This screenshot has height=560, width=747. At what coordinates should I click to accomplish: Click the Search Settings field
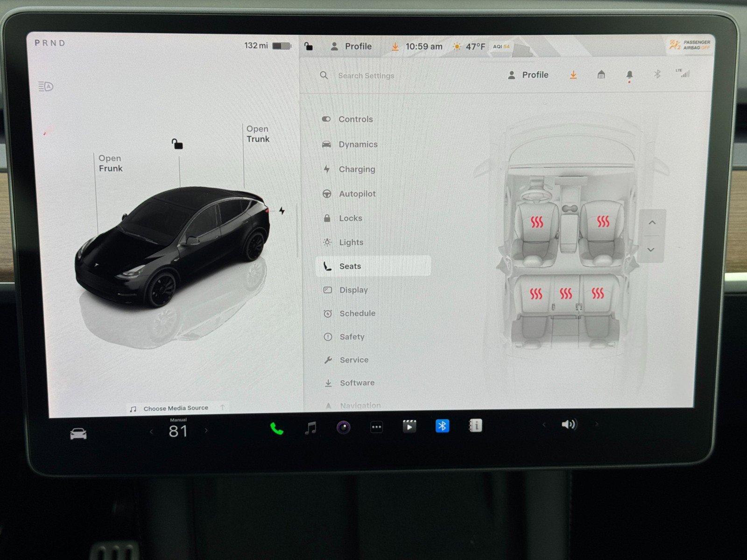click(366, 75)
